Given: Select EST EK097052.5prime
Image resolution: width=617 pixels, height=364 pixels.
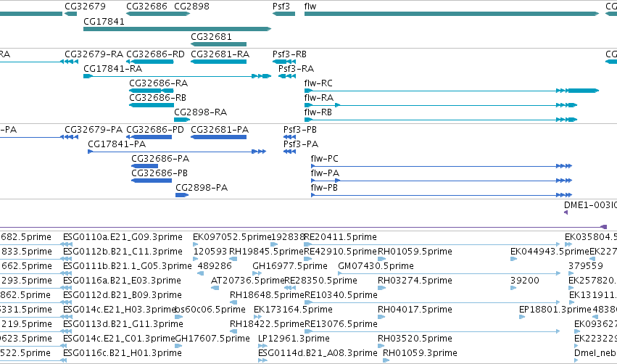Looking at the screenshot, I should coord(232,237).
